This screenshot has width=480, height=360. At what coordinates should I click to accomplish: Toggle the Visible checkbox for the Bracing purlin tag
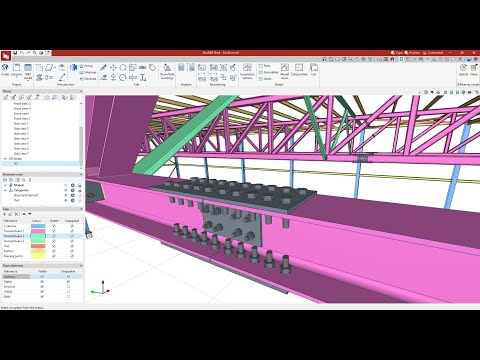(x=54, y=256)
